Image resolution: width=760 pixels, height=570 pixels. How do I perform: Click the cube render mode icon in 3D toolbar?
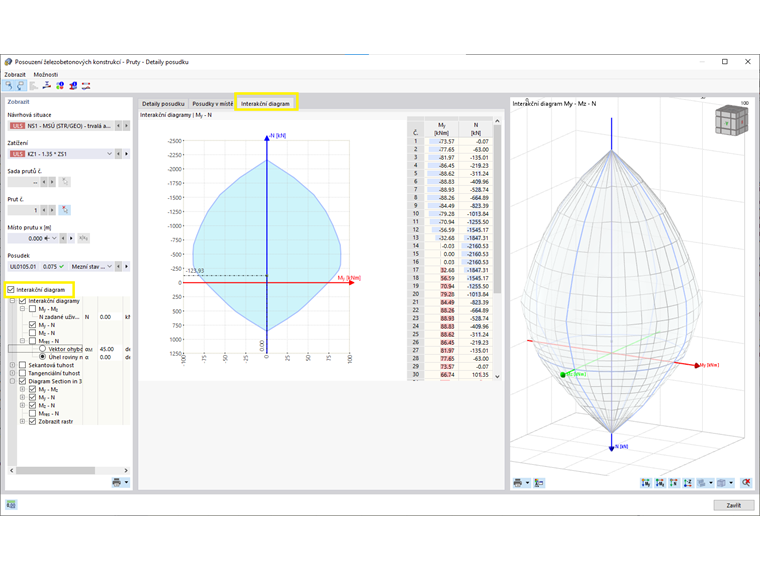pyautogui.click(x=722, y=483)
